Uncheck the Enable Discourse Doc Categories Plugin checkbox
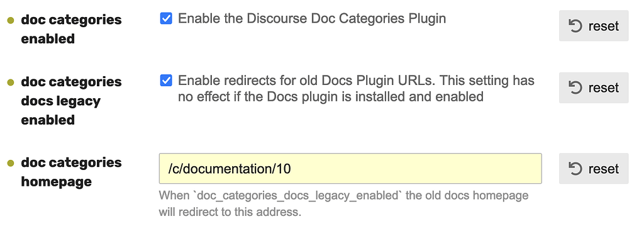 coord(166,18)
